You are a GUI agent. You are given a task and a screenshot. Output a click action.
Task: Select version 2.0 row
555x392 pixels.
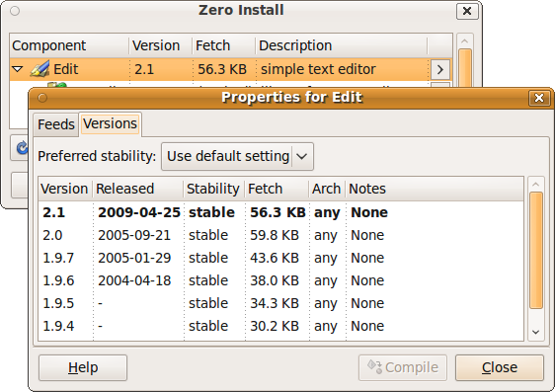(280, 235)
